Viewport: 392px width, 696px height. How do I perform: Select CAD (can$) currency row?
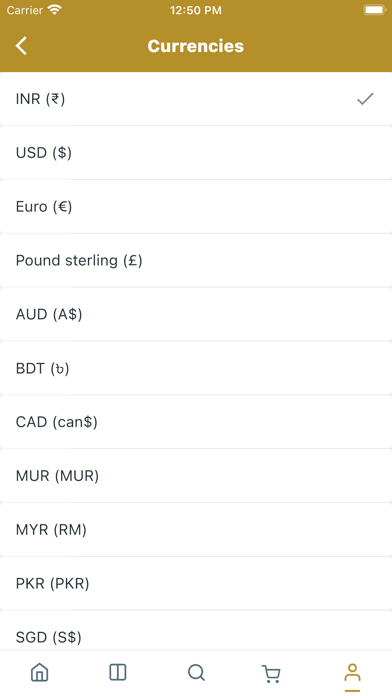point(196,422)
